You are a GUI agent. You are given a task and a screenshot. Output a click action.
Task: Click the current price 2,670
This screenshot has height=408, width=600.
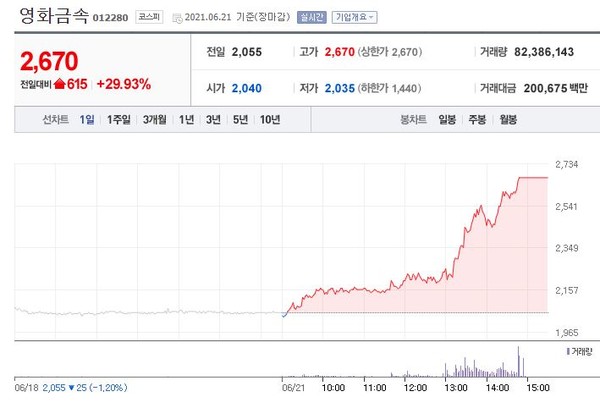pyautogui.click(x=48, y=63)
